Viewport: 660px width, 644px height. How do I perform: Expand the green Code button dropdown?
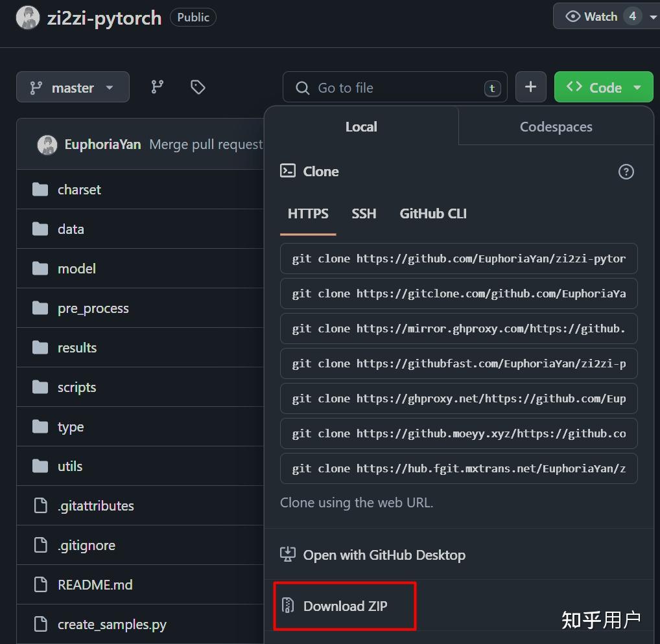click(636, 86)
